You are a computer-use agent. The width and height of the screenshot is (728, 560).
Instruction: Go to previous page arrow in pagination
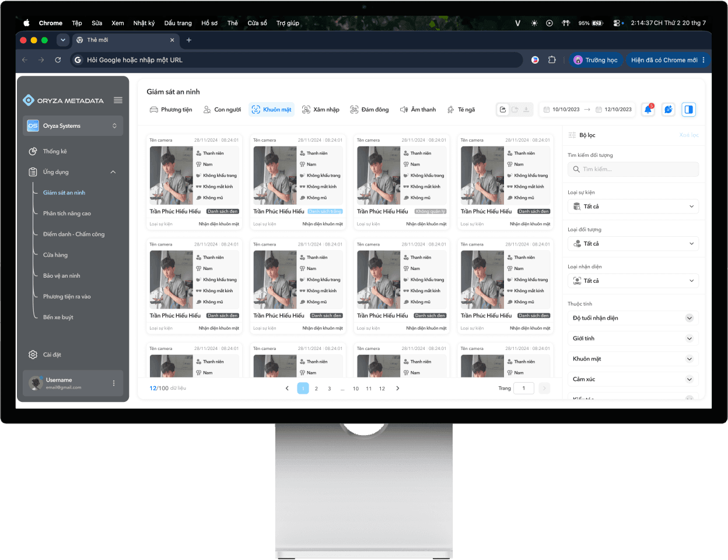[287, 388]
